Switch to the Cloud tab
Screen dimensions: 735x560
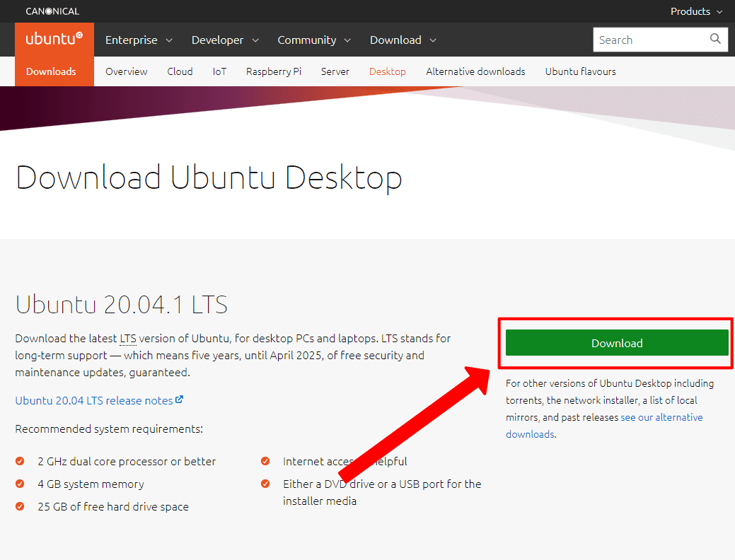tap(180, 71)
